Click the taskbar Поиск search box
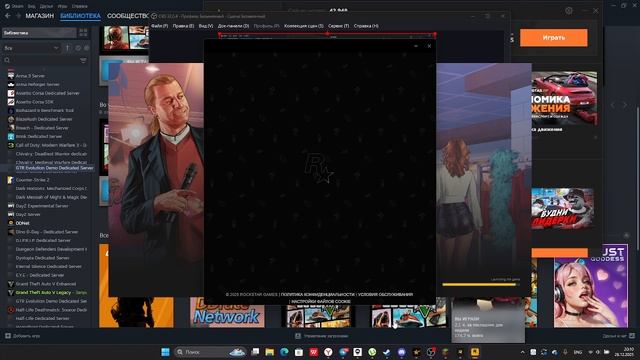Viewport: 640px width, 360px height. pyautogui.click(x=210, y=352)
